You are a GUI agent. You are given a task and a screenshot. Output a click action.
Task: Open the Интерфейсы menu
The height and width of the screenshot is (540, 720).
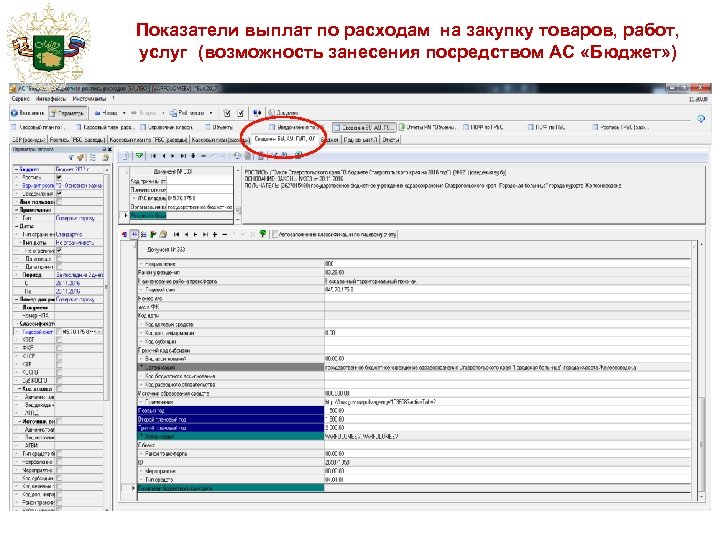[x=51, y=99]
